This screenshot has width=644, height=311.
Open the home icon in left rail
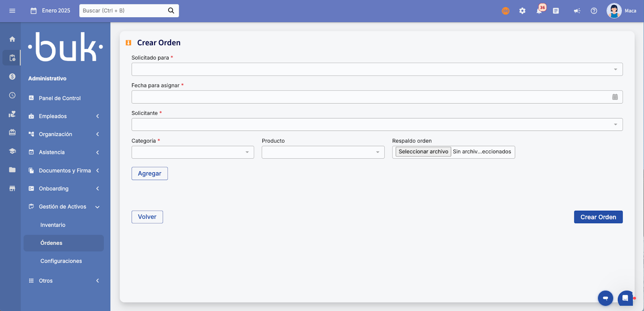(x=12, y=39)
